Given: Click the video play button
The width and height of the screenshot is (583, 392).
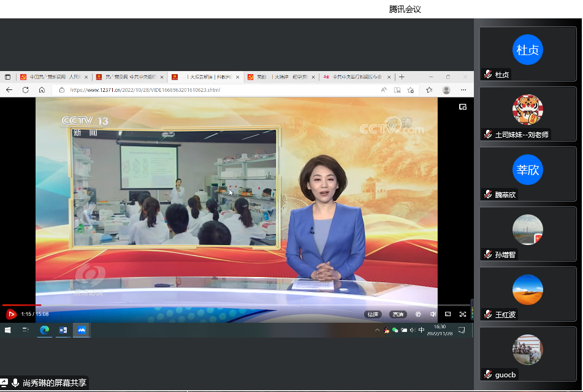Looking at the screenshot, I should pos(11,314).
